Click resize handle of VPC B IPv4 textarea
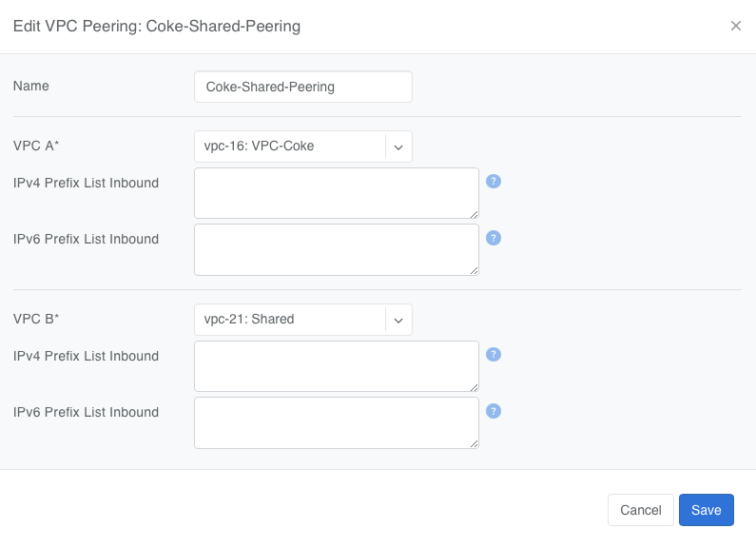The width and height of the screenshot is (756, 548). (x=474, y=386)
